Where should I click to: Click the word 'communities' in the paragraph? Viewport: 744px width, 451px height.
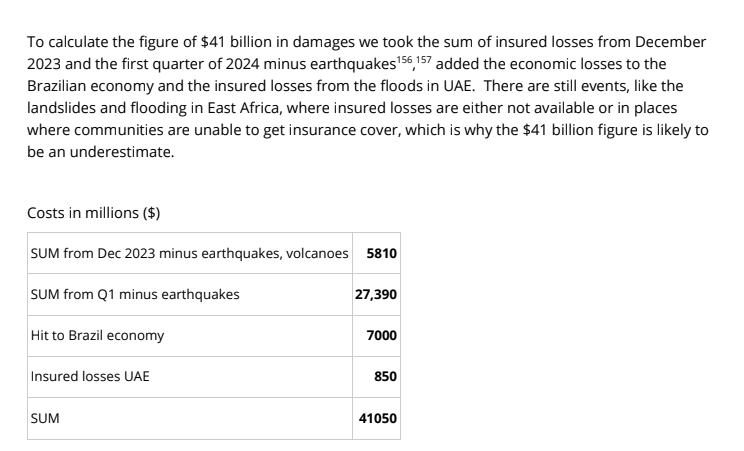click(112, 133)
